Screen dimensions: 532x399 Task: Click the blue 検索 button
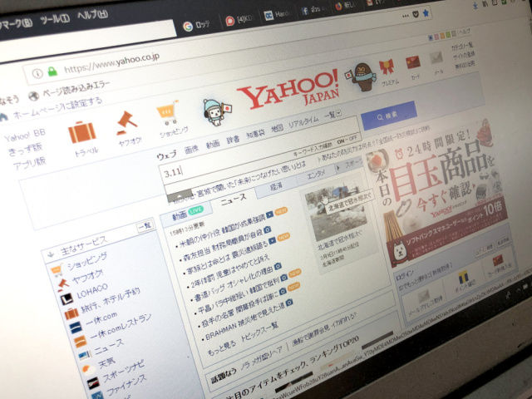(388, 116)
